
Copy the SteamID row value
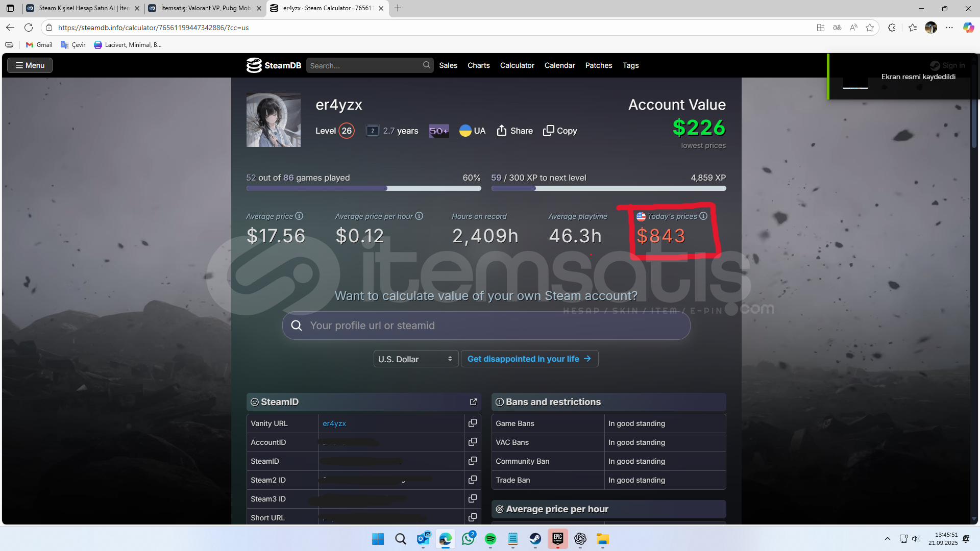point(473,461)
